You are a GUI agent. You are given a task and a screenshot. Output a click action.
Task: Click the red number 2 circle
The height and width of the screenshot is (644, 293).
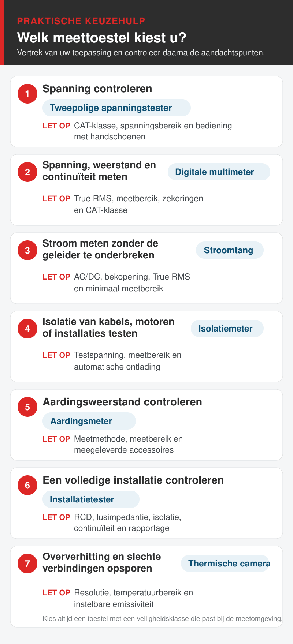(x=27, y=172)
